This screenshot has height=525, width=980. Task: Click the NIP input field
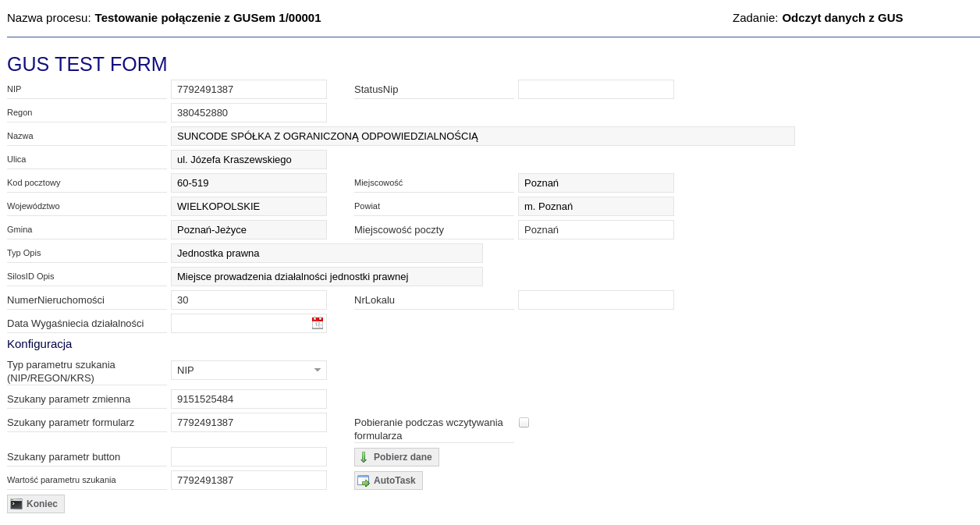pyautogui.click(x=249, y=89)
